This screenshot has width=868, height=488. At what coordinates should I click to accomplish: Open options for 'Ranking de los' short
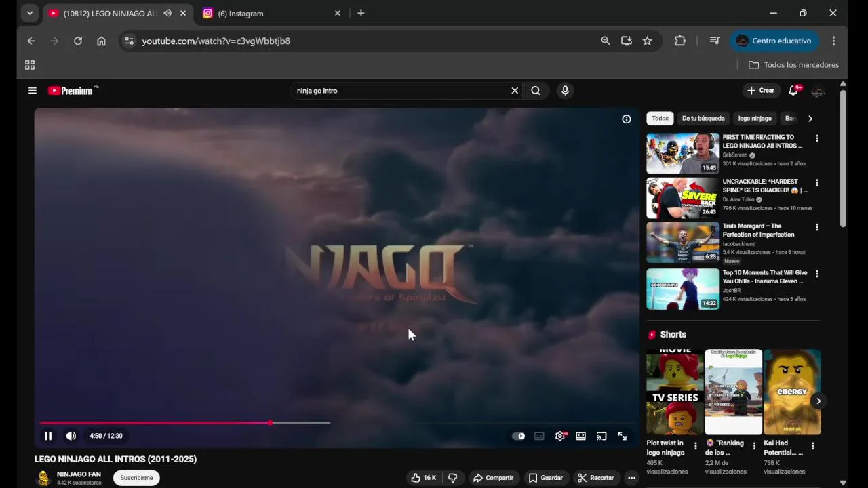coord(754,446)
